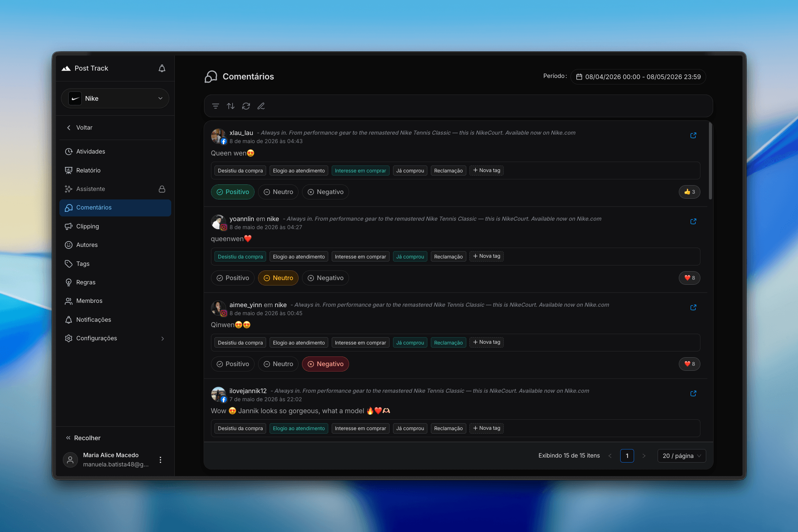This screenshot has width=798, height=532.
Task: Open aimee_yinn comment in external link
Action: click(693, 307)
